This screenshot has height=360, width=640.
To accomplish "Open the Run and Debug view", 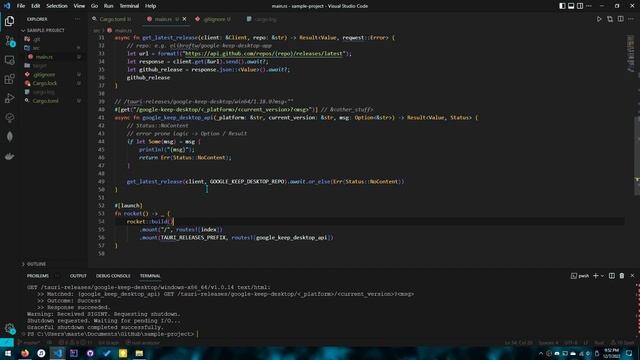I will tap(9, 98).
